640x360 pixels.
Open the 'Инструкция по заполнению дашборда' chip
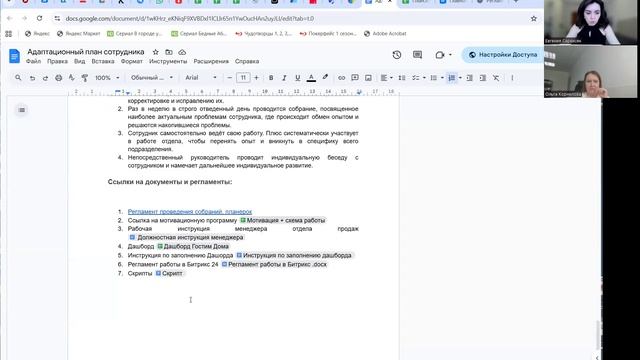tap(294, 256)
